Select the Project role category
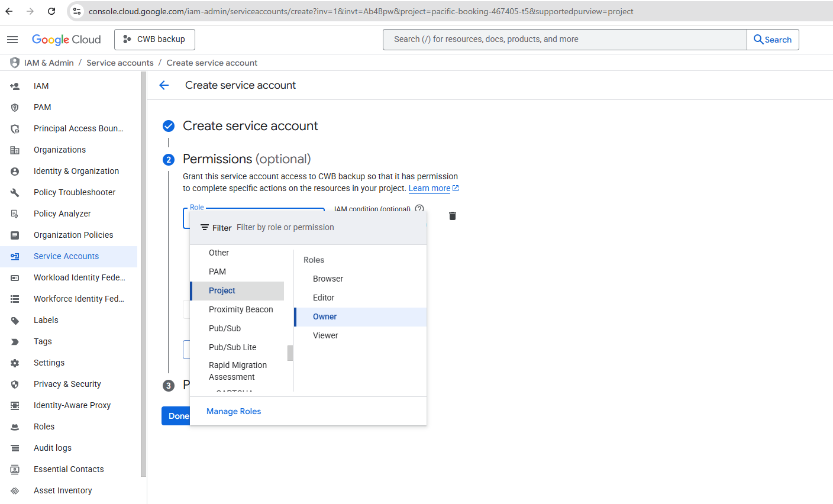 click(237, 290)
